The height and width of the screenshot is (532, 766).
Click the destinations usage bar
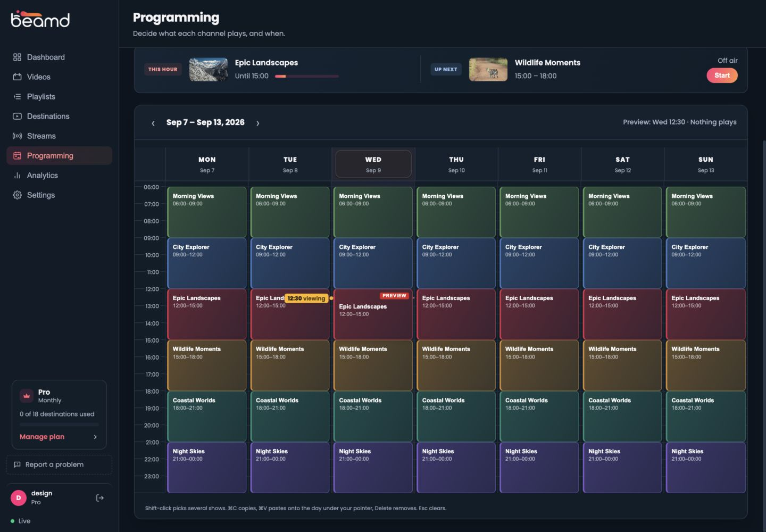point(59,425)
